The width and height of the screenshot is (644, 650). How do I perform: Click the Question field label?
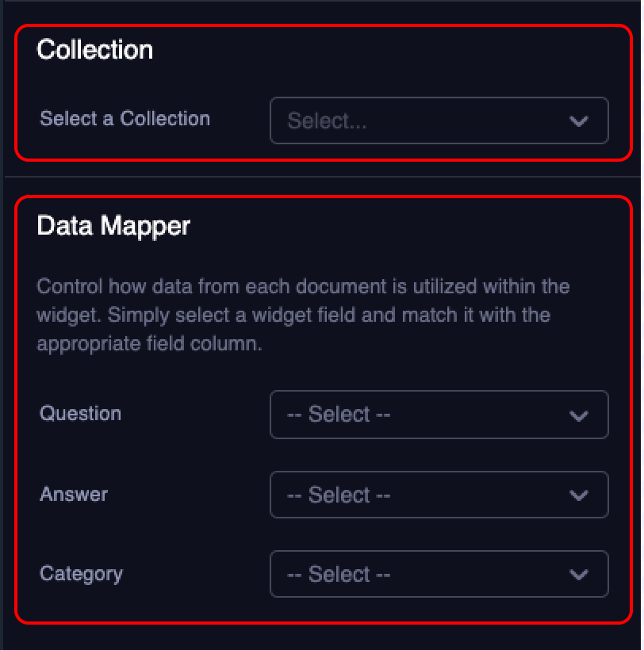(81, 413)
